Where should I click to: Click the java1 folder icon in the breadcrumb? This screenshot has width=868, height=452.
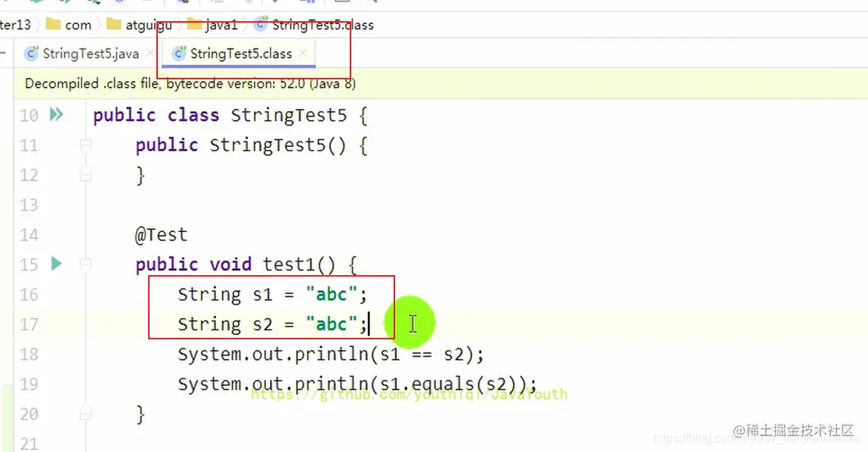coord(194,24)
